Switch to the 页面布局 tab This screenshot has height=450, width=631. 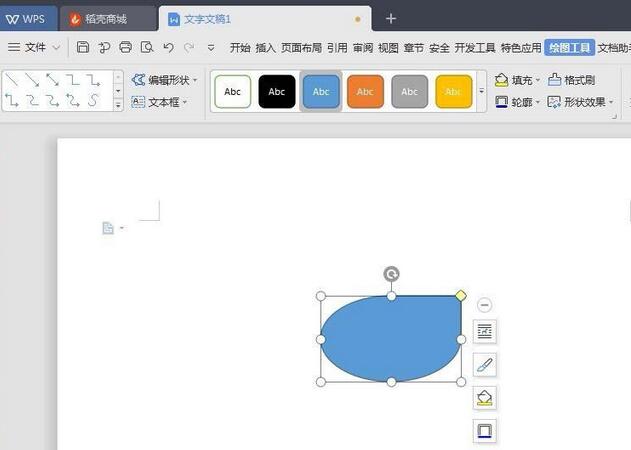pos(301,48)
